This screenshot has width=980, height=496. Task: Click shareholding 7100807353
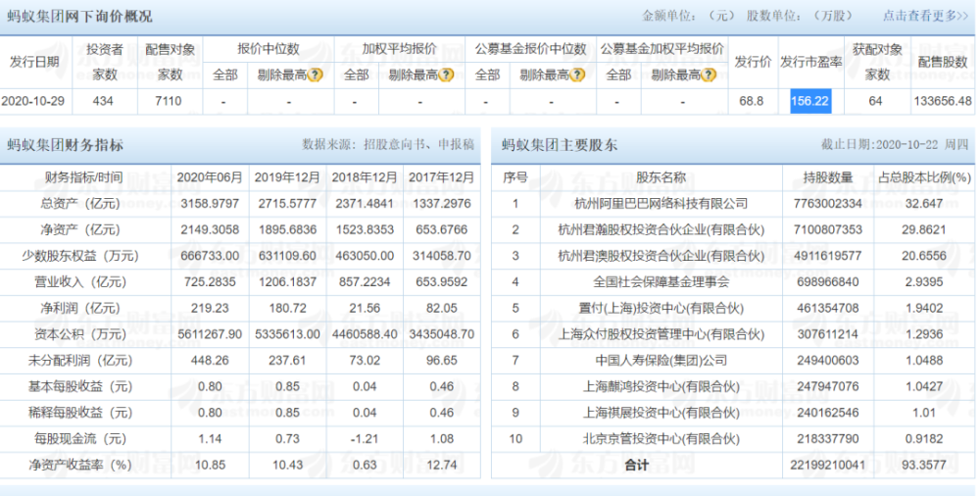tap(827, 229)
